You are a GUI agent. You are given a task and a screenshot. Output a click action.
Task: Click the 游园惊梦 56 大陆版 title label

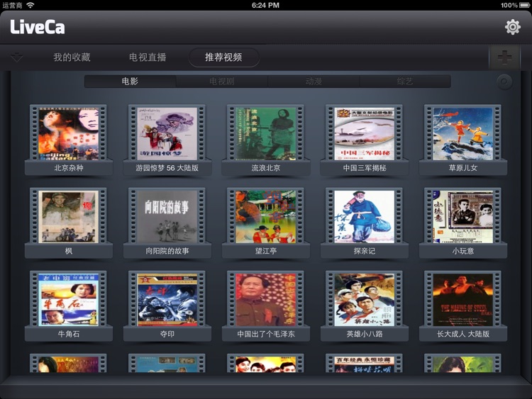coord(167,168)
